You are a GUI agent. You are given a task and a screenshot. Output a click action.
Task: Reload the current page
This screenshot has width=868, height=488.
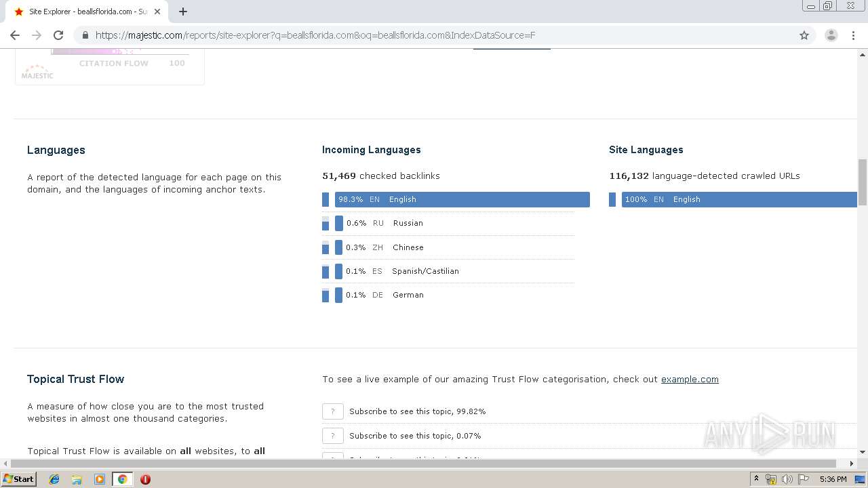pyautogui.click(x=58, y=35)
